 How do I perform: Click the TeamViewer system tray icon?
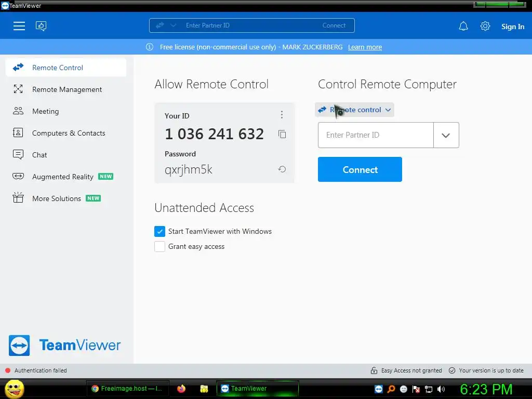(x=379, y=389)
